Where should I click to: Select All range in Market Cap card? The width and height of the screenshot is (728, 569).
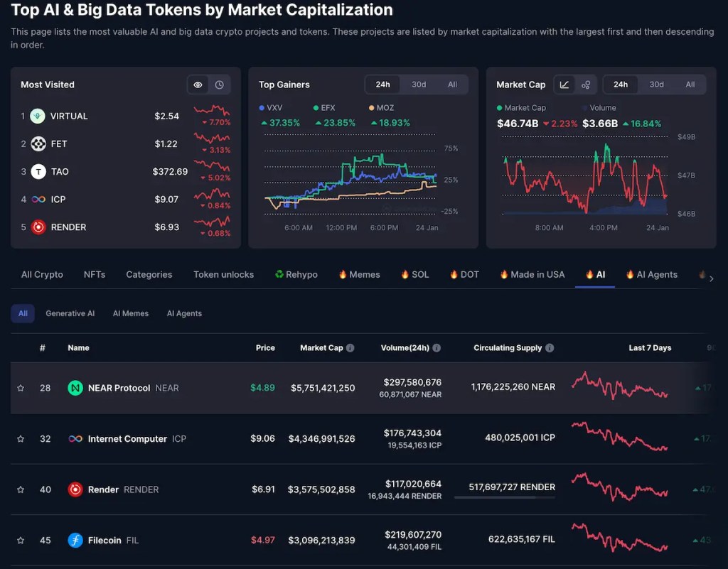[690, 85]
